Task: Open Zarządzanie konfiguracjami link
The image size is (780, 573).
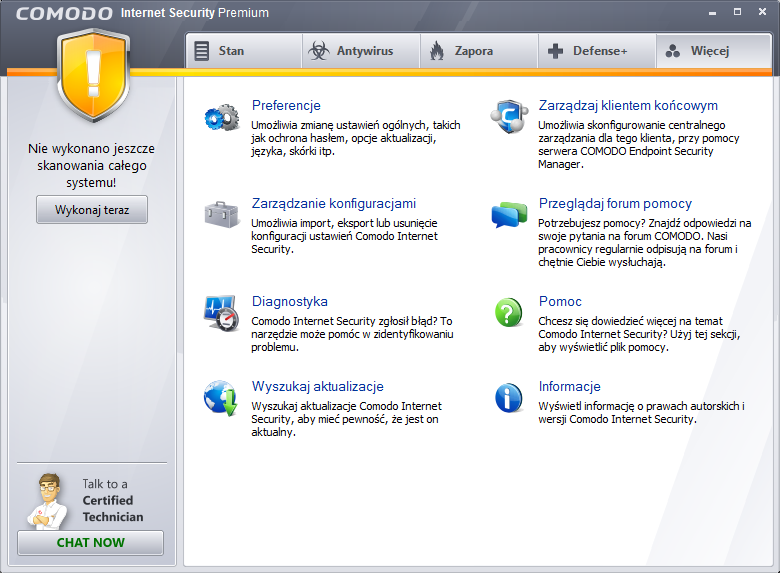Action: (334, 203)
